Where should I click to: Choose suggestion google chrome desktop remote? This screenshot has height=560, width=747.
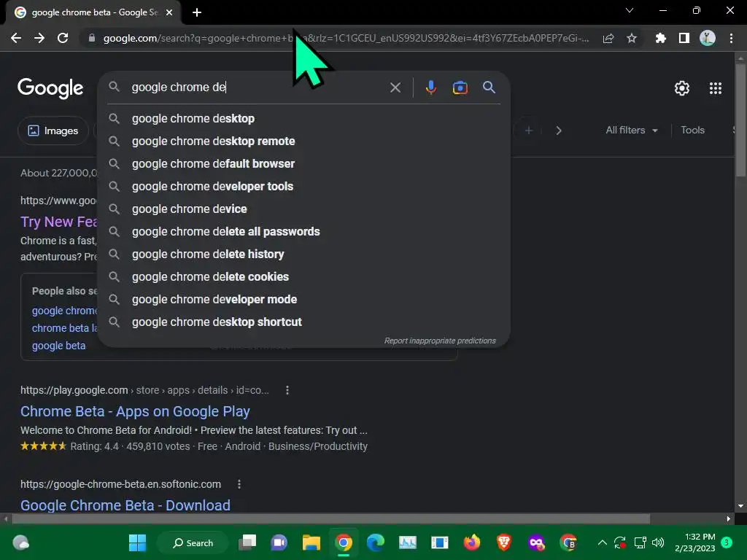click(304, 141)
